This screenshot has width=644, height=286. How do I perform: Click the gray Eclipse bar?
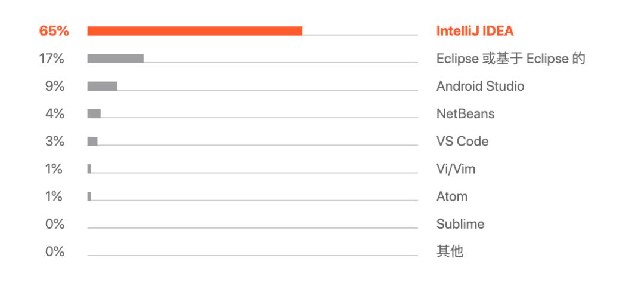click(x=116, y=59)
